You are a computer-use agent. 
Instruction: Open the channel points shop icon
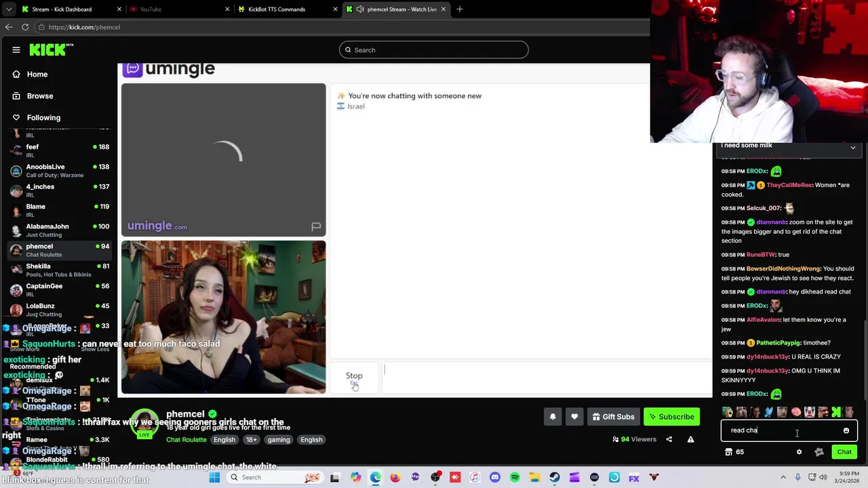pyautogui.click(x=728, y=452)
